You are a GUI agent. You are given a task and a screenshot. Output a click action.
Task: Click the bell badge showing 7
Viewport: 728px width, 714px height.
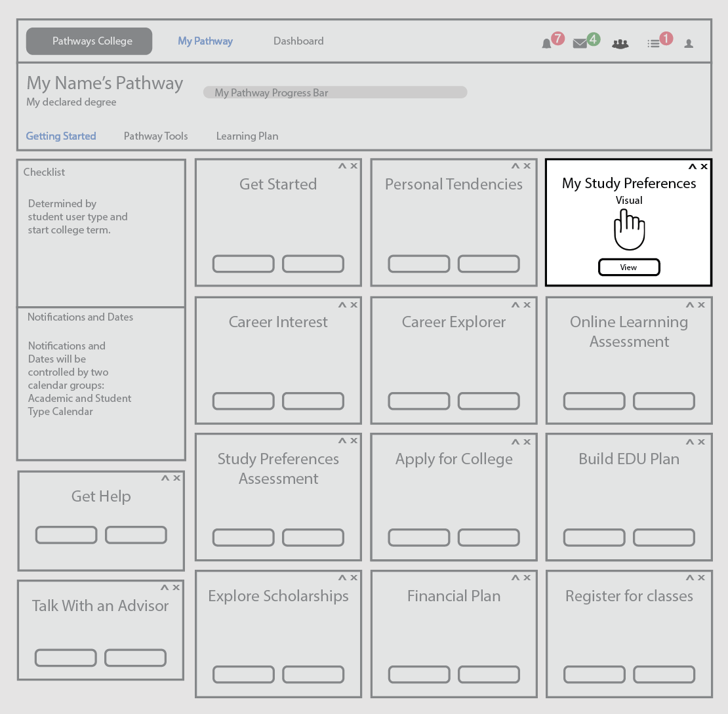click(x=557, y=38)
